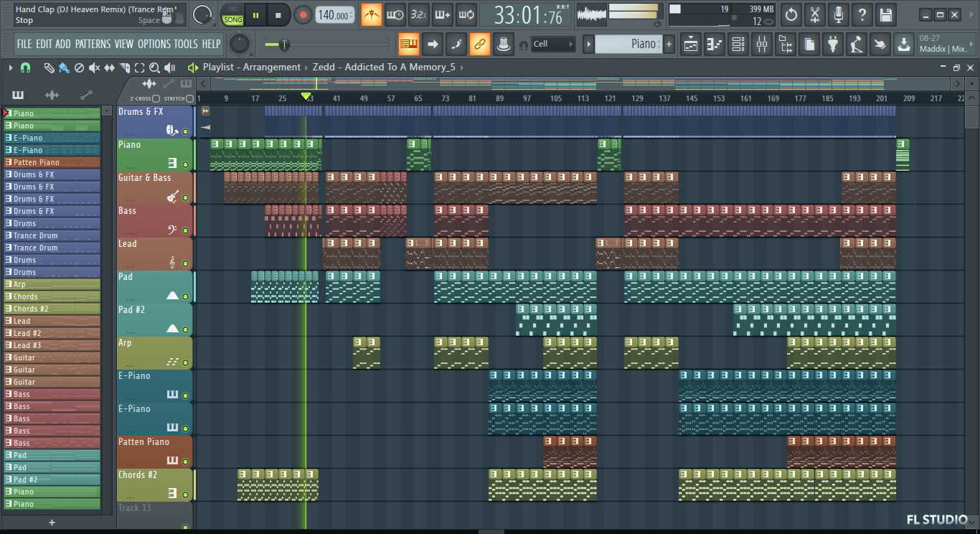Expand the toolbar arrow right of the window controls
The image size is (980, 534).
coord(970,14)
